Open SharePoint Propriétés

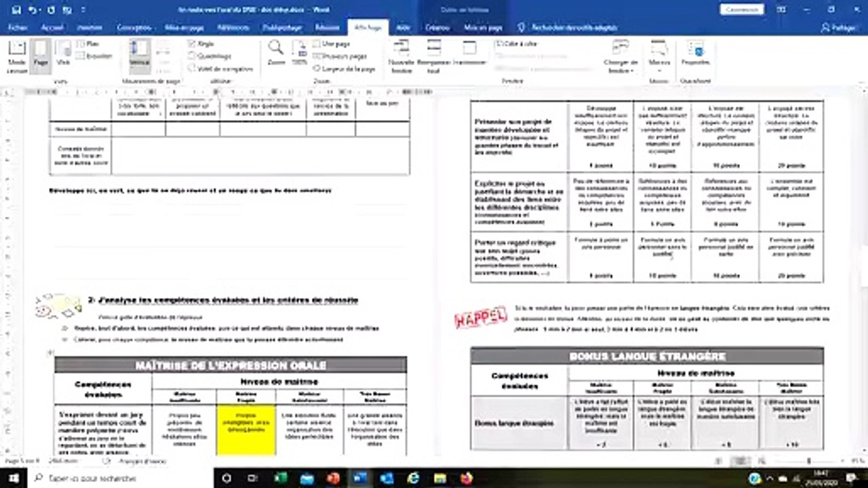tap(695, 53)
